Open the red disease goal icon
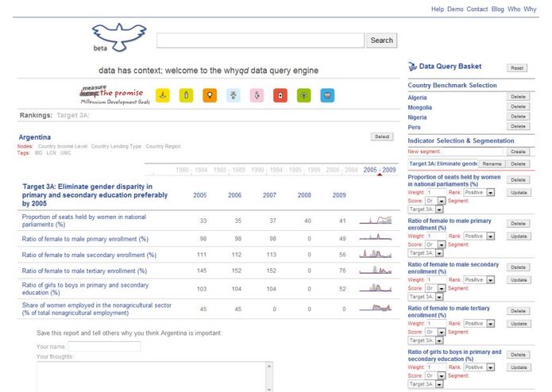Image resolution: width=552 pixels, height=392 pixels. pos(280,95)
